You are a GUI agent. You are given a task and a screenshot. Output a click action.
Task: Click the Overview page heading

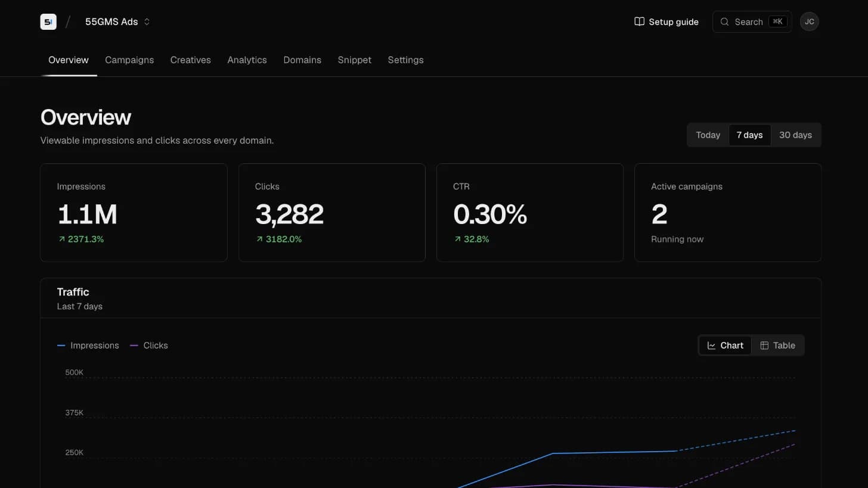point(86,117)
